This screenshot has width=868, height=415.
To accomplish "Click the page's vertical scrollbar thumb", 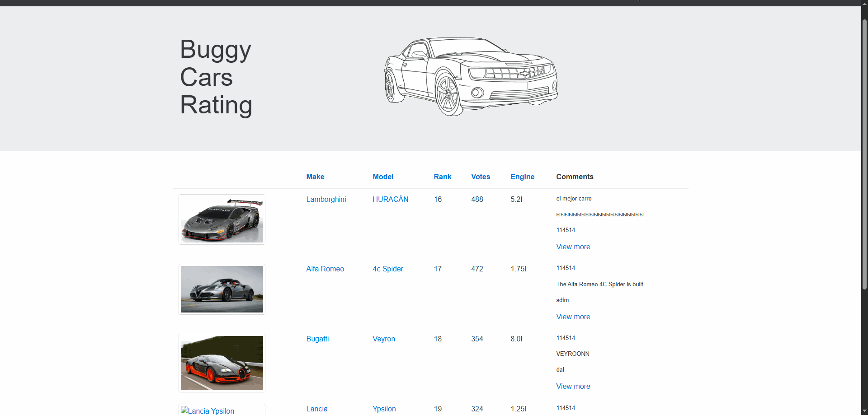I will click(864, 154).
